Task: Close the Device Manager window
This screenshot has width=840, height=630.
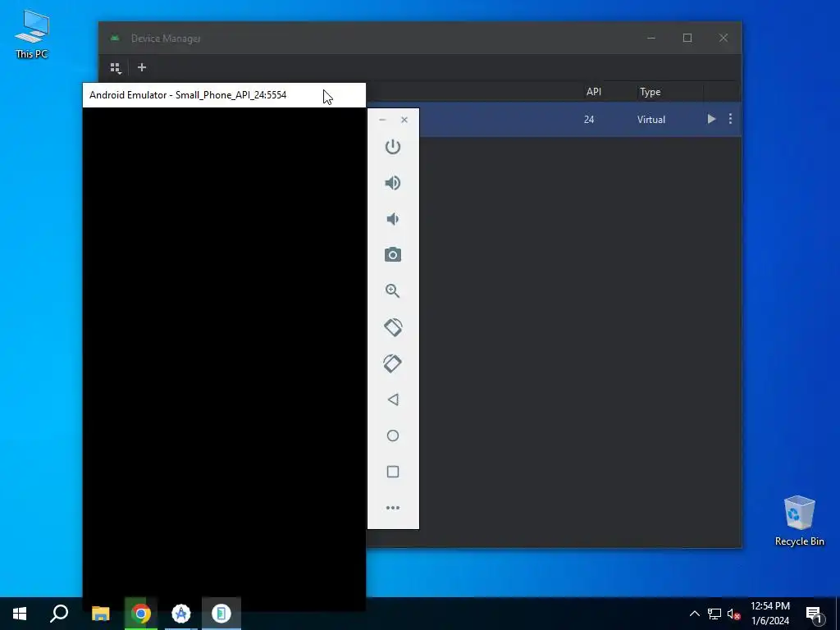Action: coord(724,38)
